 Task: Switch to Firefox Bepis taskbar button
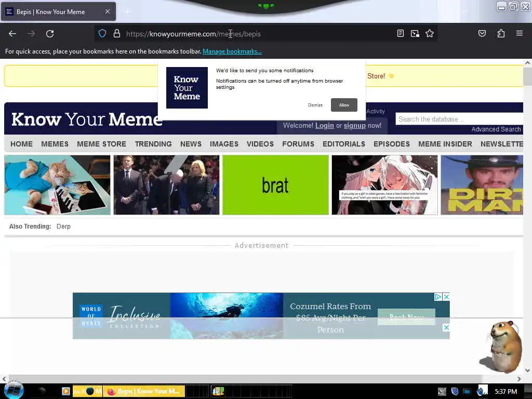[144, 391]
